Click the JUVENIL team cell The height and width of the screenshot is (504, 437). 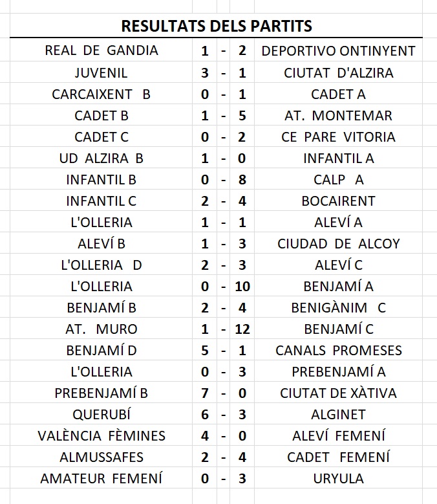[x=101, y=72]
